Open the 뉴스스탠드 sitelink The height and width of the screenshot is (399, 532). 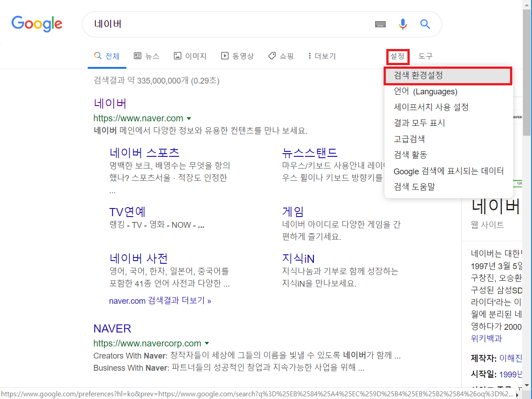click(310, 153)
